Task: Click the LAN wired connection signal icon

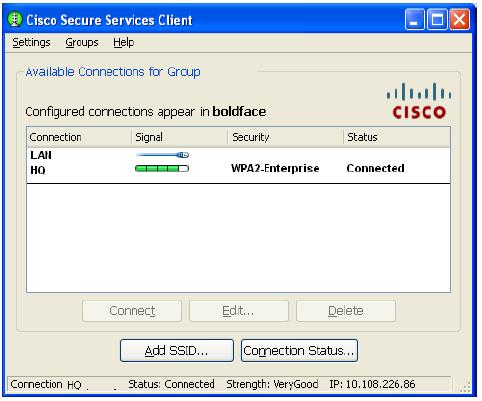Action: 162,155
